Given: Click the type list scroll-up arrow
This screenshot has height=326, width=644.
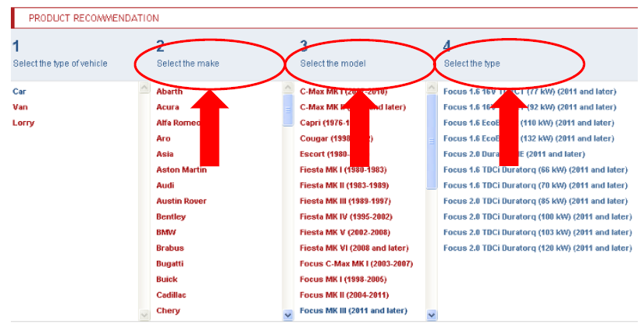Looking at the screenshot, I should pyautogui.click(x=432, y=89).
